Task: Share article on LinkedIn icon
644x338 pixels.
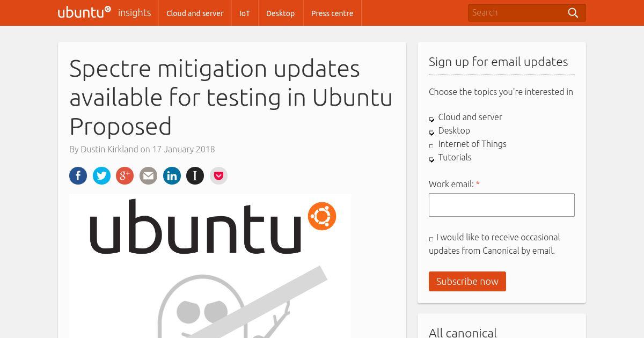Action: [172, 175]
